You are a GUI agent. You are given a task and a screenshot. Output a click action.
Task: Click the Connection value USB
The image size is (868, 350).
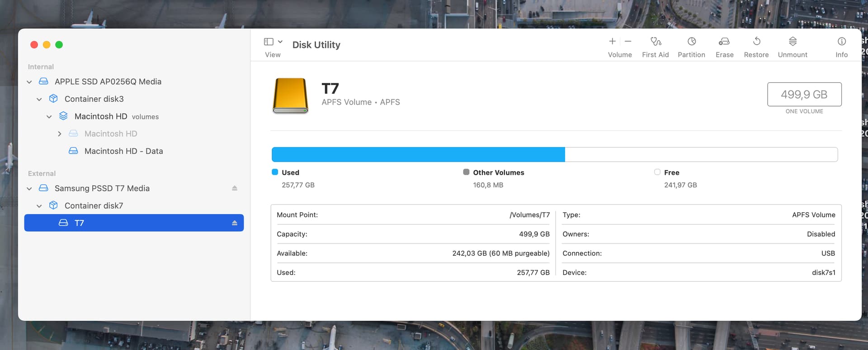(x=828, y=253)
